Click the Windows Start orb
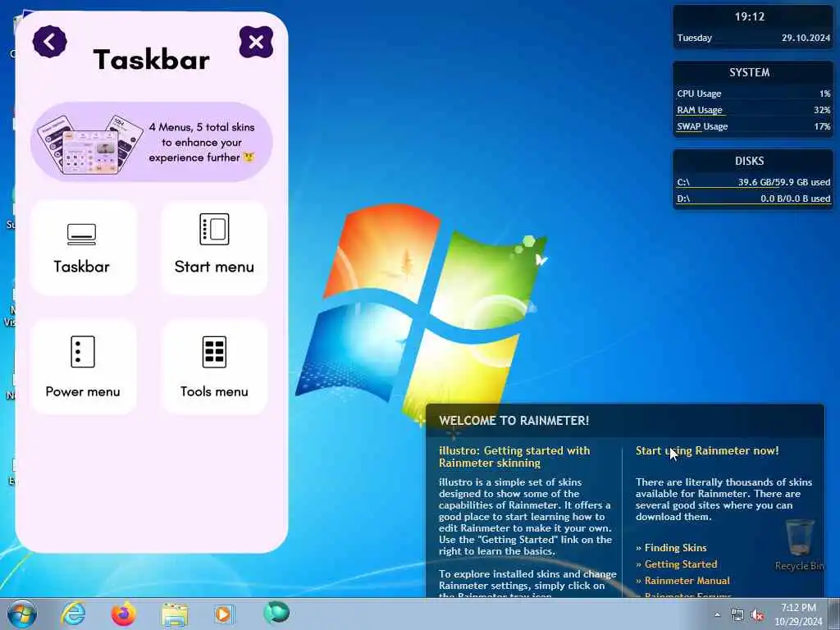This screenshot has width=840, height=630. pyautogui.click(x=22, y=614)
